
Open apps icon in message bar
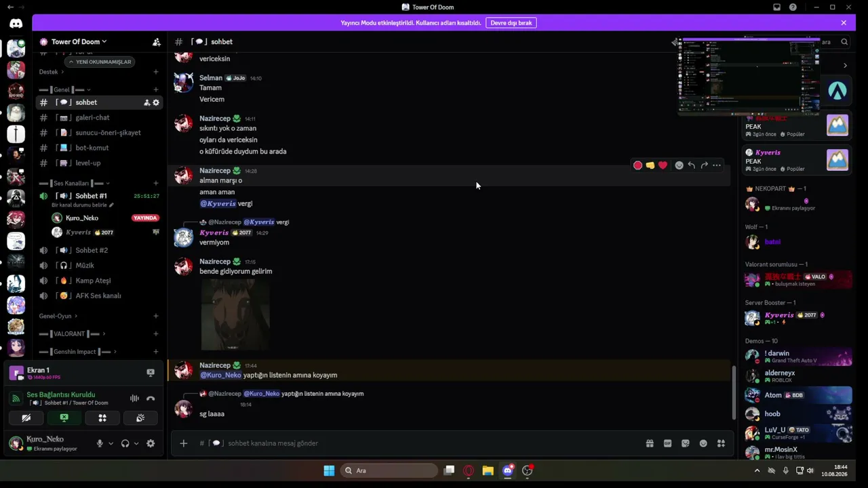click(x=721, y=443)
